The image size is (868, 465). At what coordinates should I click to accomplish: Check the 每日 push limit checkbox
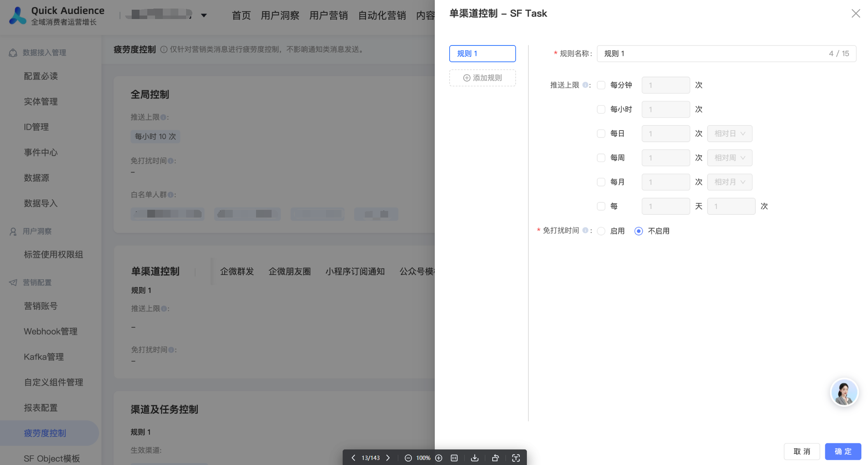click(601, 134)
